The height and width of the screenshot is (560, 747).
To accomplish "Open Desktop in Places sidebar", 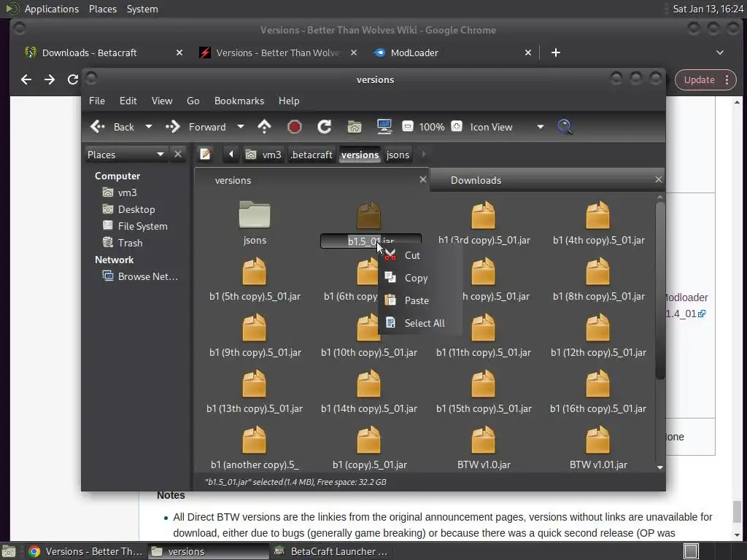I will [128, 209].
